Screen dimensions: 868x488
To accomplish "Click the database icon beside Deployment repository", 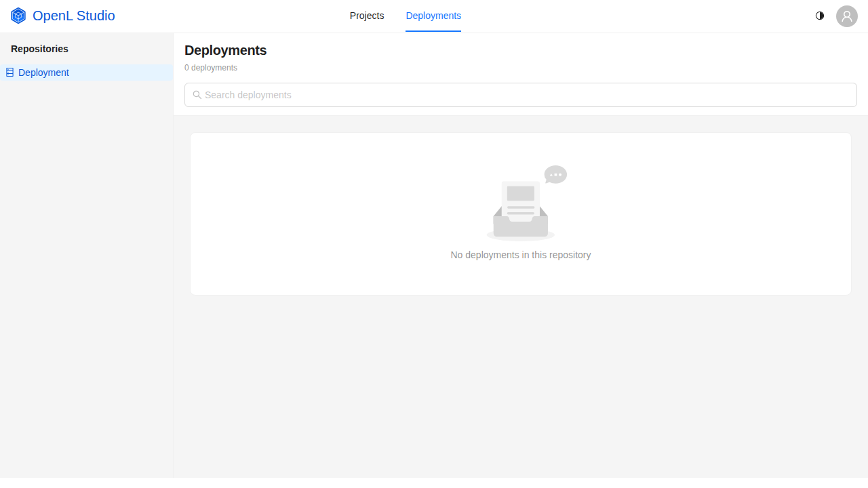I will [9, 73].
